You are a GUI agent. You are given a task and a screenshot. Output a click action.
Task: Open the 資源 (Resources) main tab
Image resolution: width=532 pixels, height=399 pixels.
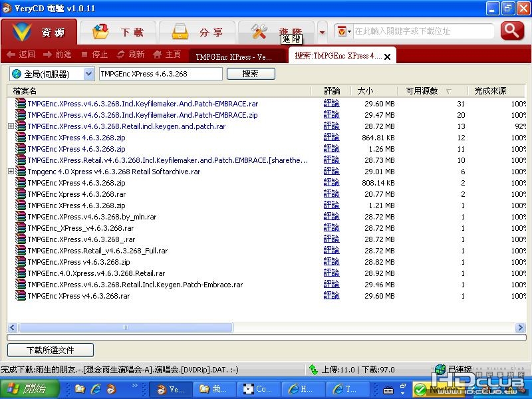(39, 32)
